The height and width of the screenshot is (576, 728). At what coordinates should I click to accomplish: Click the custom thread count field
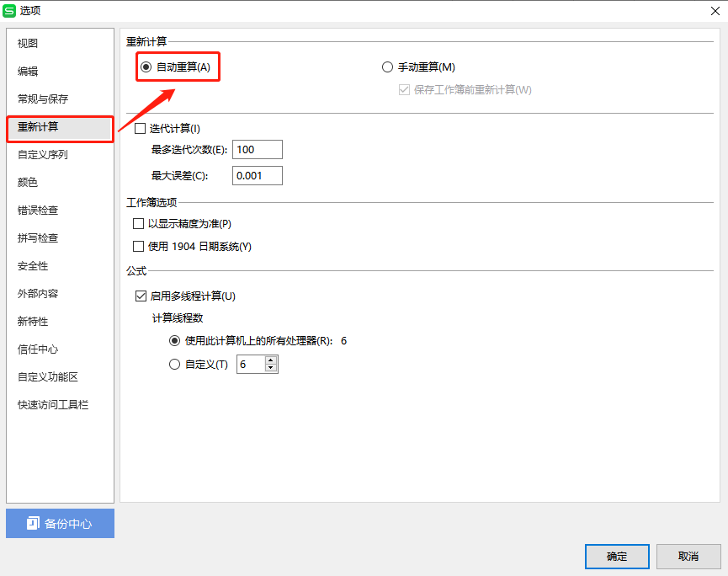tap(251, 364)
